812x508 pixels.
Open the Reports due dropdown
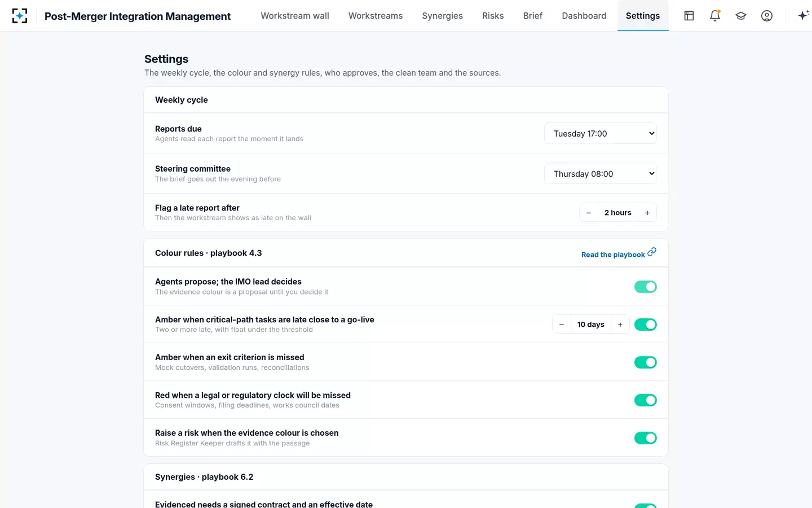601,133
